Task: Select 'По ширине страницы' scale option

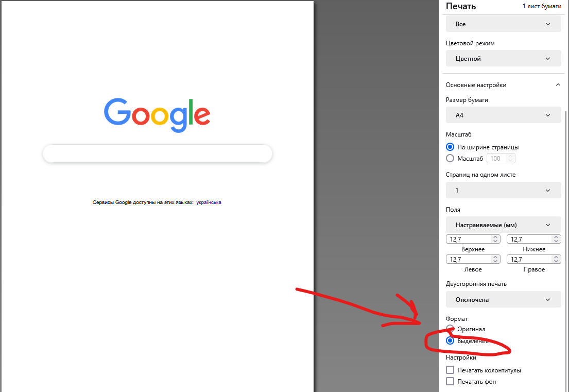Action: (450, 147)
